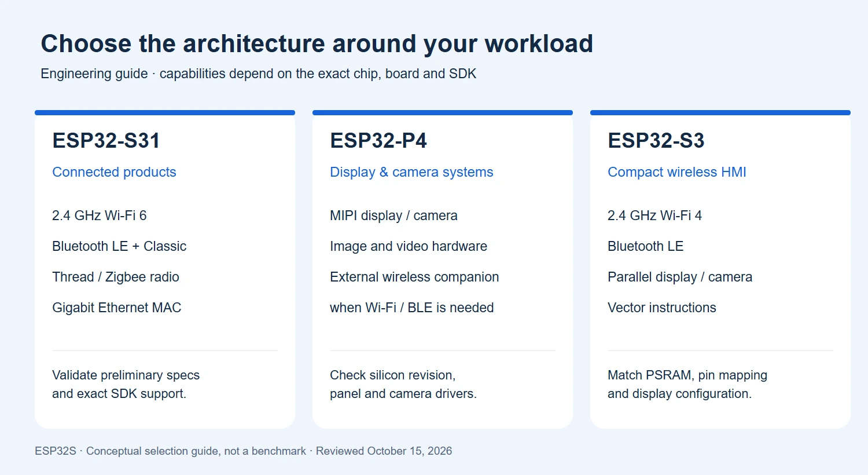This screenshot has height=475, width=868.
Task: Click "Check silicon revision," note line
Action: 393,375
